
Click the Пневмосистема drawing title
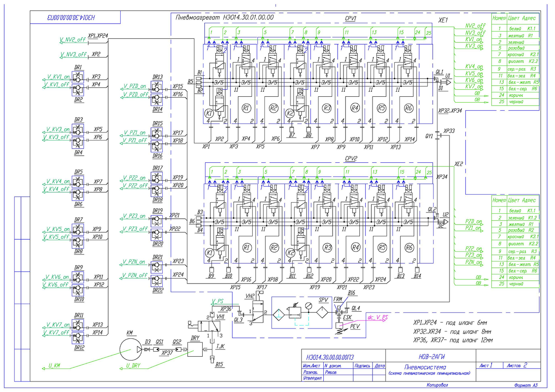[425, 367]
